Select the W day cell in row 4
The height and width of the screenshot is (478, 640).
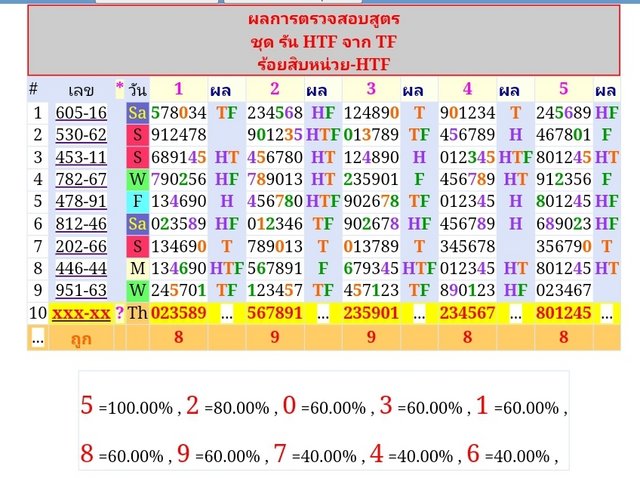(x=138, y=180)
